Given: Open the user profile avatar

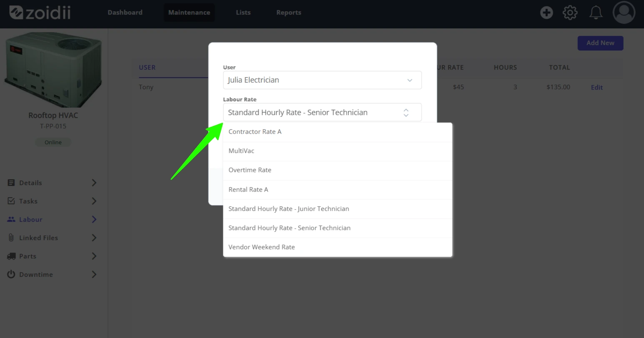Looking at the screenshot, I should [x=624, y=13].
